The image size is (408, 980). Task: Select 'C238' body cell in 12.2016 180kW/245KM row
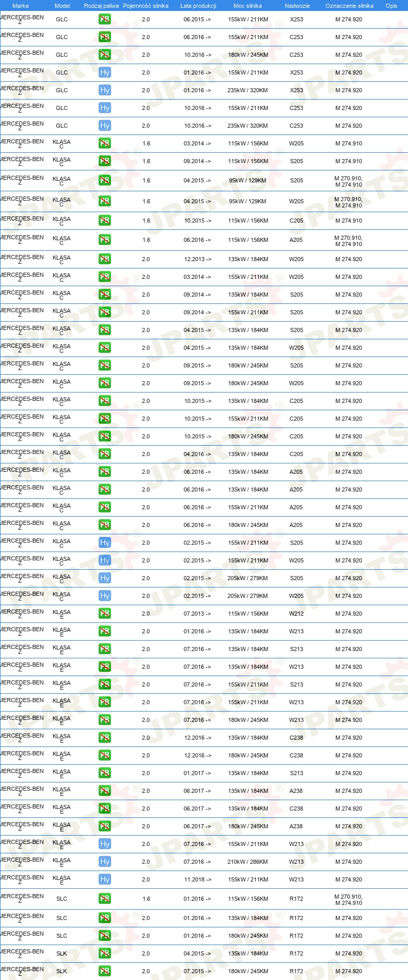point(296,756)
